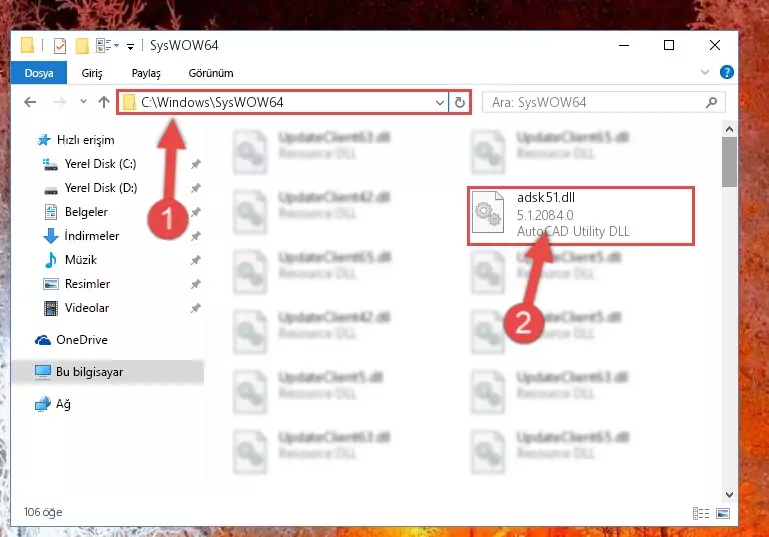Select Hızlı erişim in the navigation pane
Viewport: 769px width, 537px height.
click(85, 140)
